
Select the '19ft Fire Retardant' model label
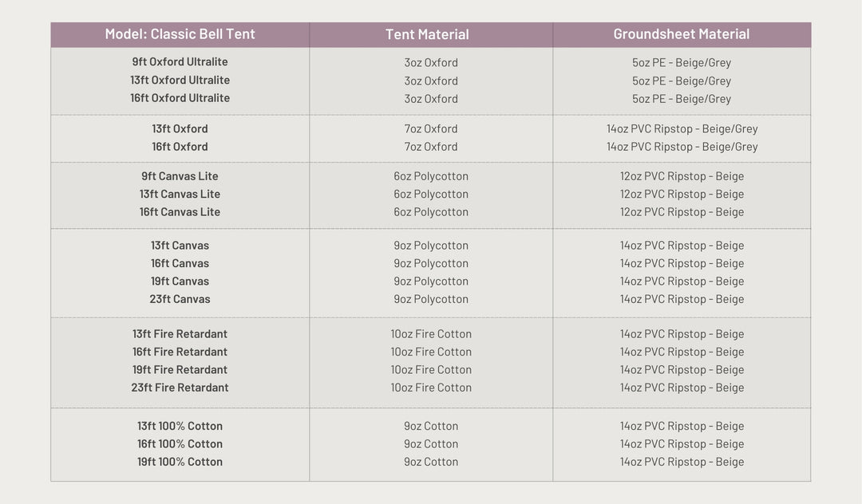pyautogui.click(x=180, y=370)
